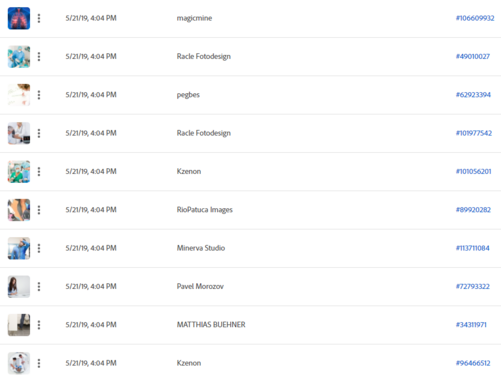
Task: Open the asset link #106609932
Action: click(x=475, y=18)
